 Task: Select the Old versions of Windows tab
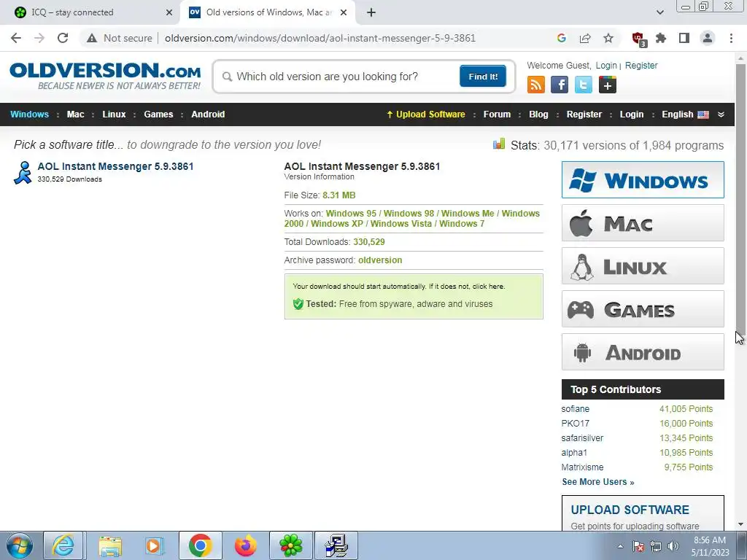click(x=268, y=12)
